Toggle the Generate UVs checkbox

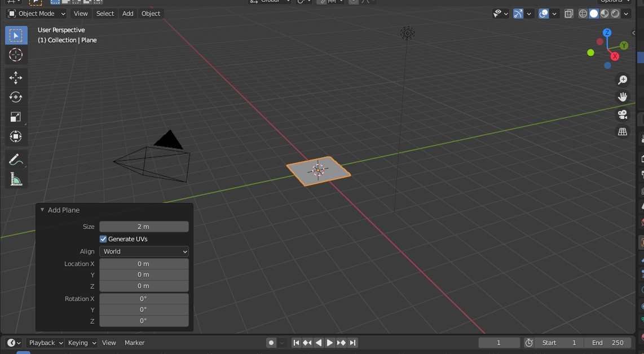click(x=103, y=239)
